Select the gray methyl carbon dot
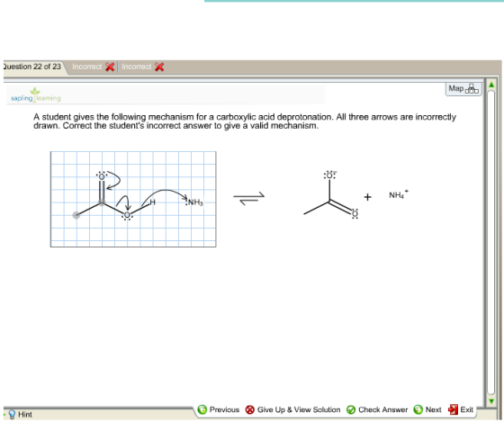This screenshot has width=504, height=422. (76, 215)
